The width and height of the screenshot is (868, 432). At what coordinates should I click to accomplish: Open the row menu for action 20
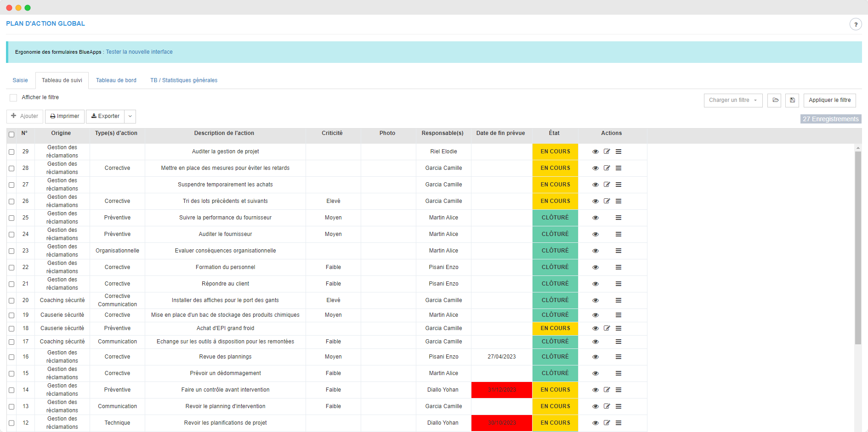coord(618,300)
